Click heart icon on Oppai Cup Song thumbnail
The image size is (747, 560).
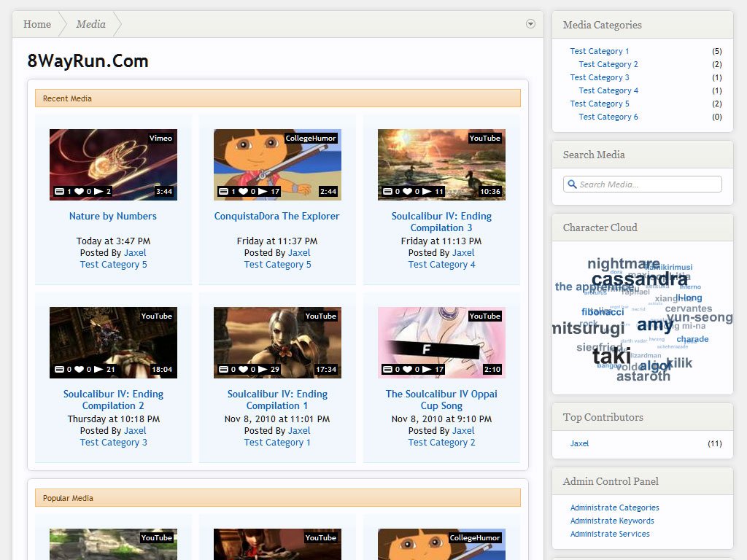pos(407,369)
